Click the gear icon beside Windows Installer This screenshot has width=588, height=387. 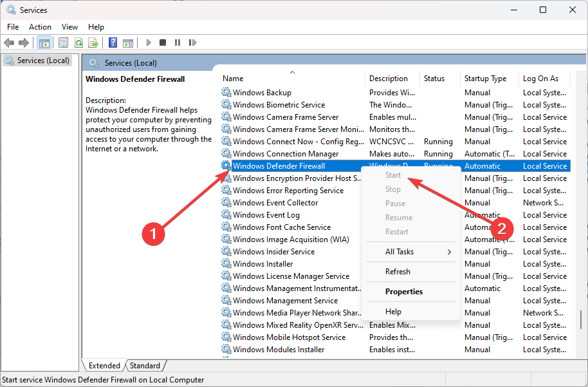pyautogui.click(x=226, y=263)
